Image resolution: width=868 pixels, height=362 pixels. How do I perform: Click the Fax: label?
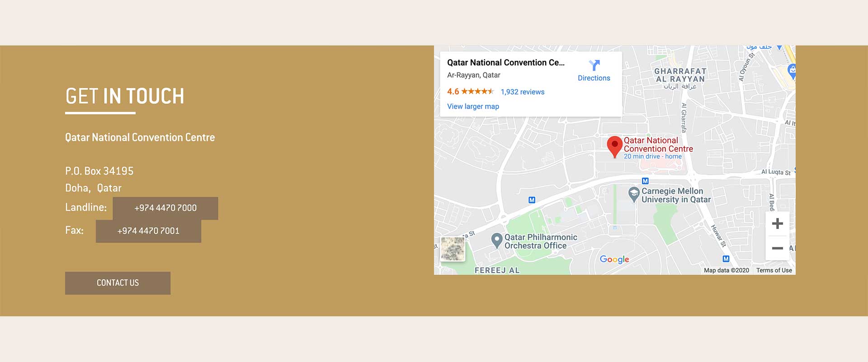(x=74, y=230)
